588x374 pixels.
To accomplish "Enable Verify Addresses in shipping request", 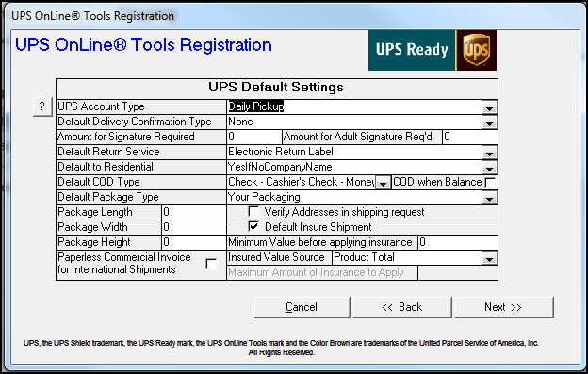I will tap(253, 212).
